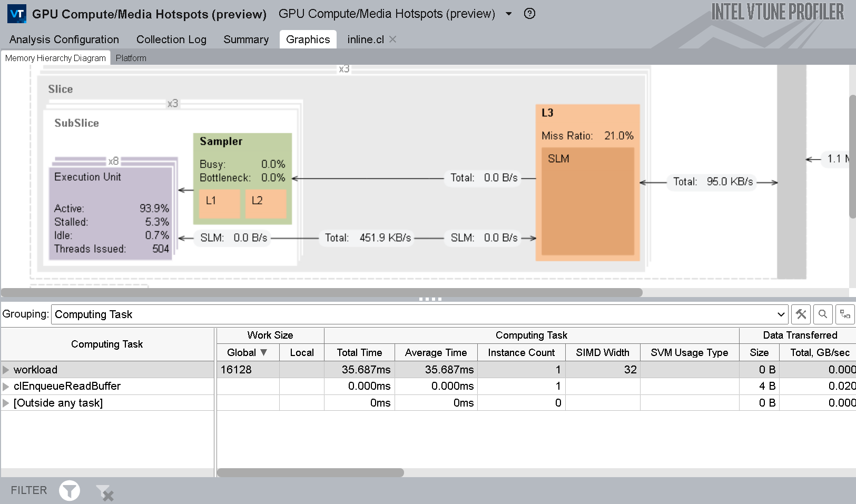Click the VTune VT logo icon
The height and width of the screenshot is (504, 856).
pos(17,14)
